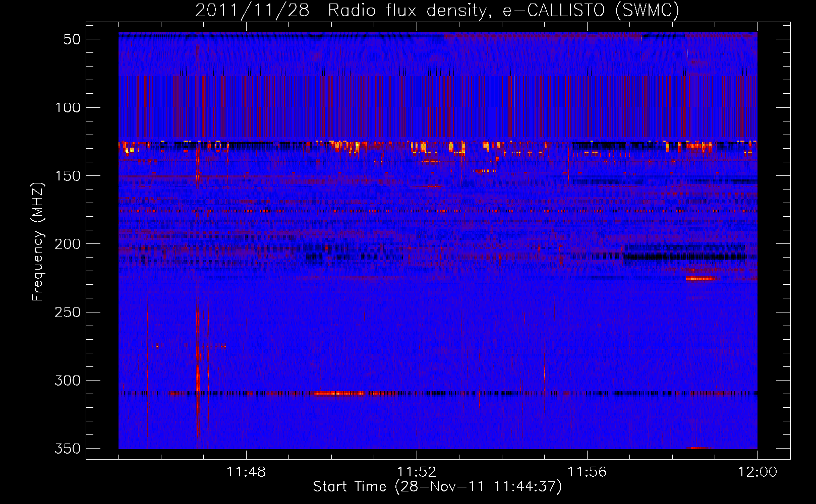Click the 50 frequency tick label
The height and width of the screenshot is (504, 816).
(x=72, y=39)
